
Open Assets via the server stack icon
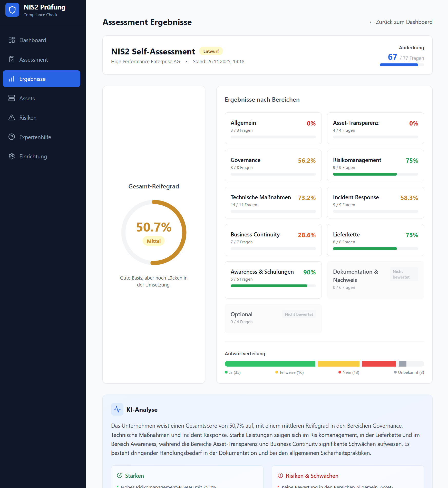pyautogui.click(x=12, y=98)
